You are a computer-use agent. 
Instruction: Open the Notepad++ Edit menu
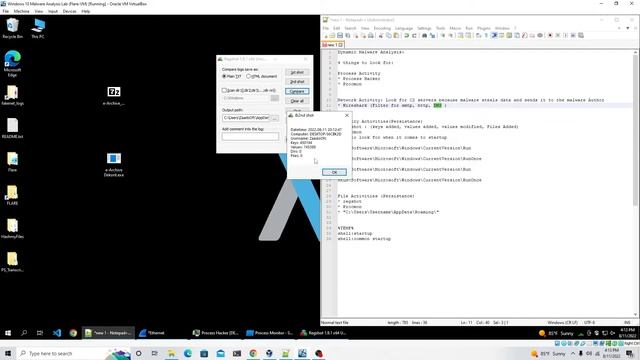(336, 28)
